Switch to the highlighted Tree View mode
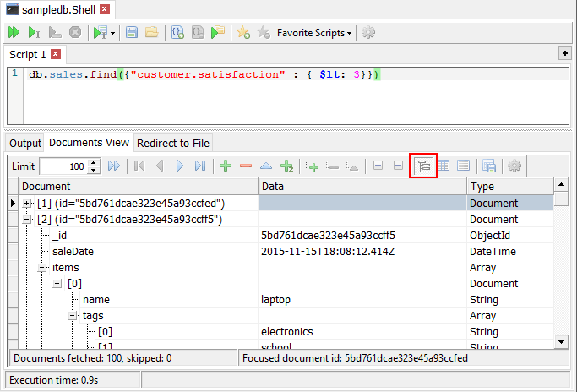The height and width of the screenshot is (392, 577). 423,166
